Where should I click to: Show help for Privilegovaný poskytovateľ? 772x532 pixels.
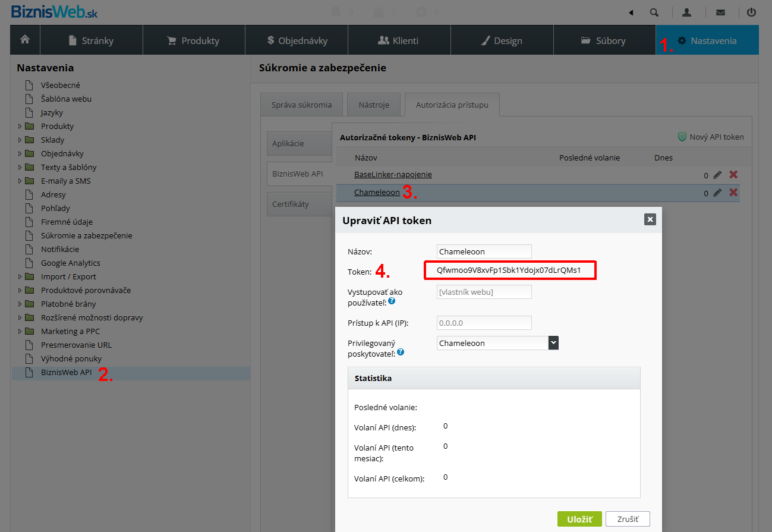click(x=401, y=352)
